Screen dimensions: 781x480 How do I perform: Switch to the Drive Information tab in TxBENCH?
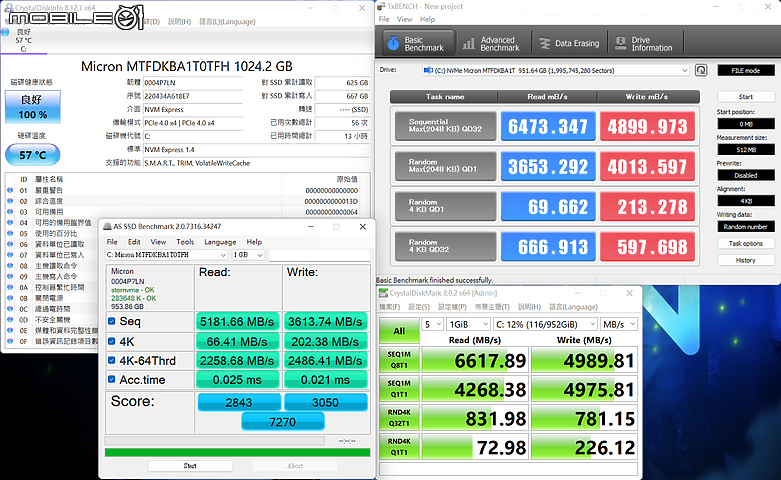645,43
